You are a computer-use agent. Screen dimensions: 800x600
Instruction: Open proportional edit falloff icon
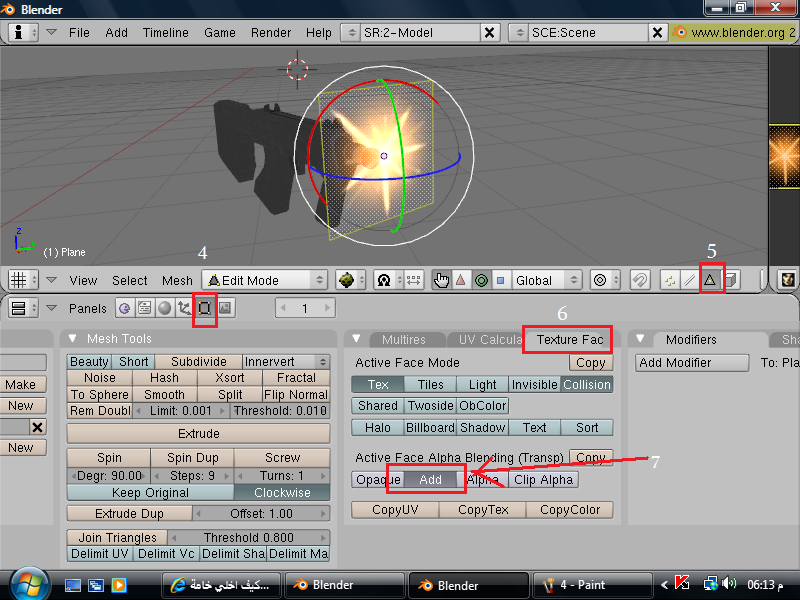tap(605, 280)
